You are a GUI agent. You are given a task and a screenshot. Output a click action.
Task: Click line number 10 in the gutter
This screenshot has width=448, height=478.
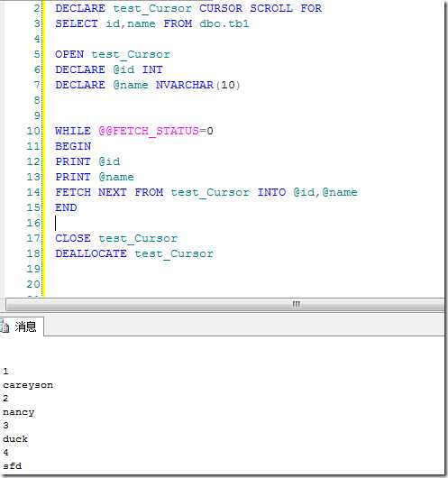coord(33,131)
